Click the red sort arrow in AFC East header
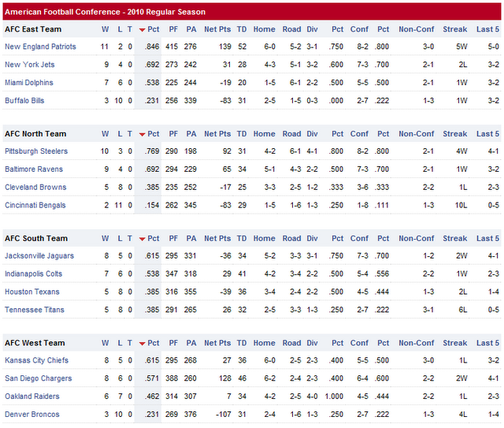 coord(142,30)
